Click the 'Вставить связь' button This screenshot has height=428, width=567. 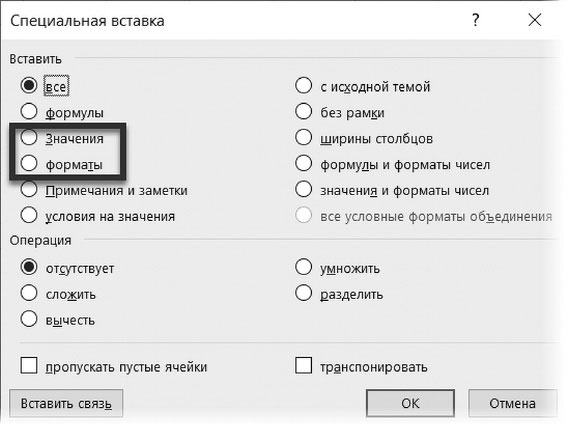(x=66, y=403)
